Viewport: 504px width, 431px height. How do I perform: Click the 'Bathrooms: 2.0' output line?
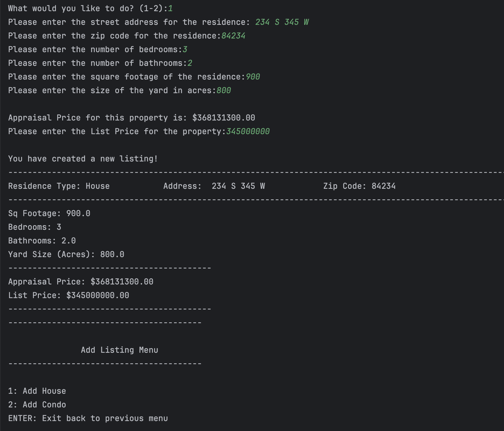point(42,241)
